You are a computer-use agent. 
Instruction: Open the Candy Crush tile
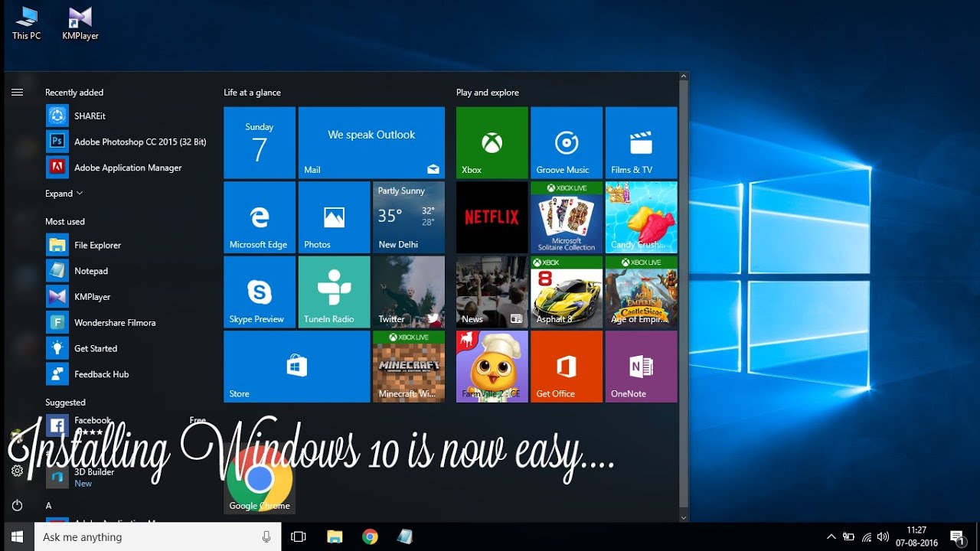coord(641,217)
